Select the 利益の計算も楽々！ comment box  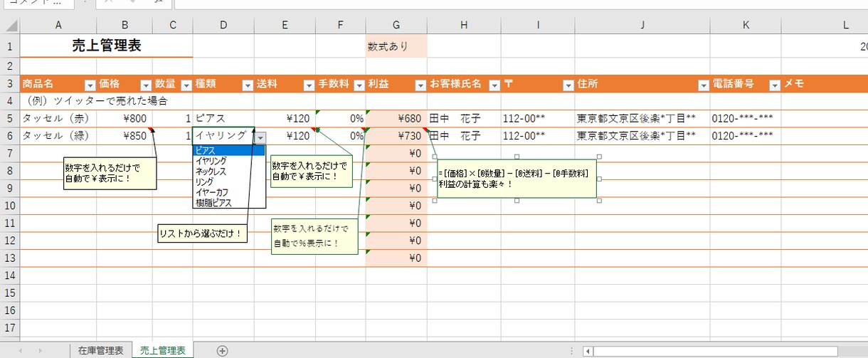click(517, 178)
